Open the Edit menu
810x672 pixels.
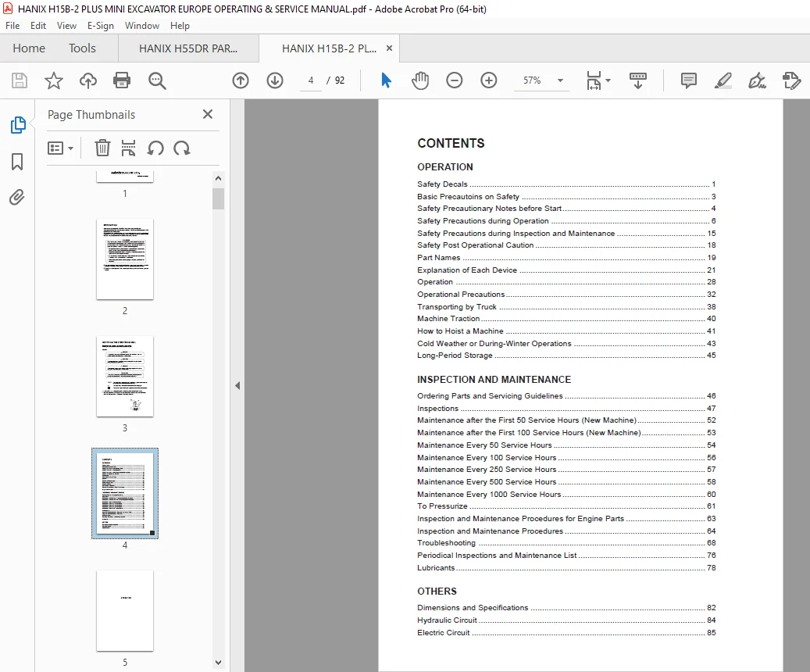(37, 25)
